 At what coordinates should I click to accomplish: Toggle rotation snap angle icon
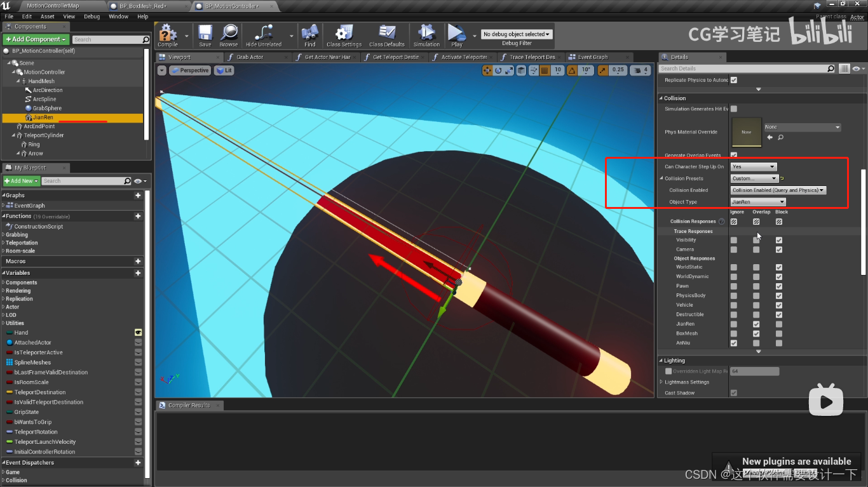coord(573,70)
